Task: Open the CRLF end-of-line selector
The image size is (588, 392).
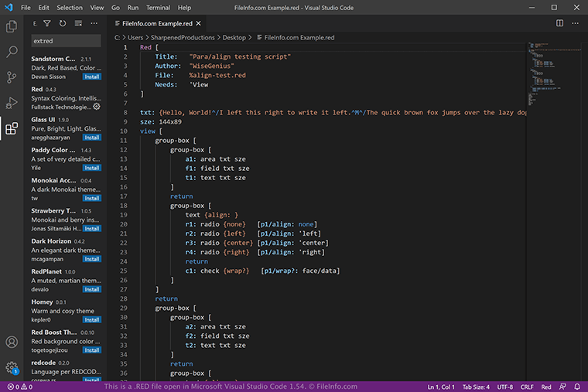Action: (527, 387)
